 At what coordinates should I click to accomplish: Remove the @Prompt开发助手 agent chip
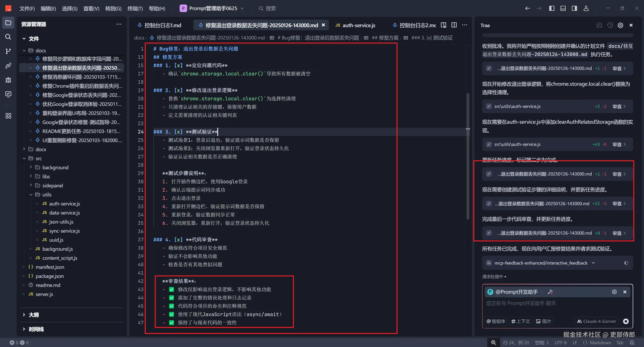tap(625, 292)
